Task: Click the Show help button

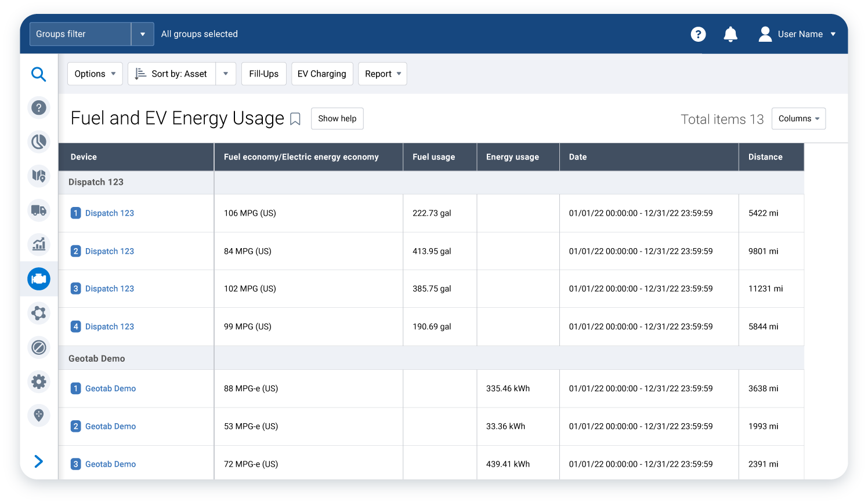Action: (x=337, y=118)
